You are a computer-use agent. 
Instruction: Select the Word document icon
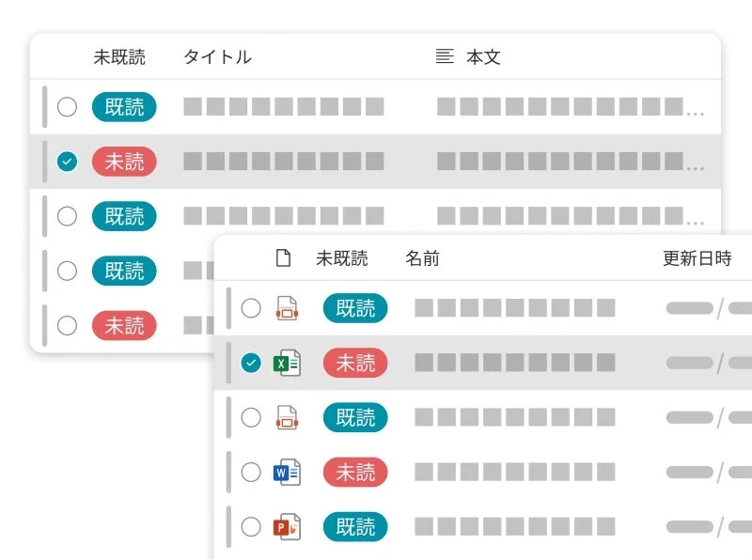288,473
